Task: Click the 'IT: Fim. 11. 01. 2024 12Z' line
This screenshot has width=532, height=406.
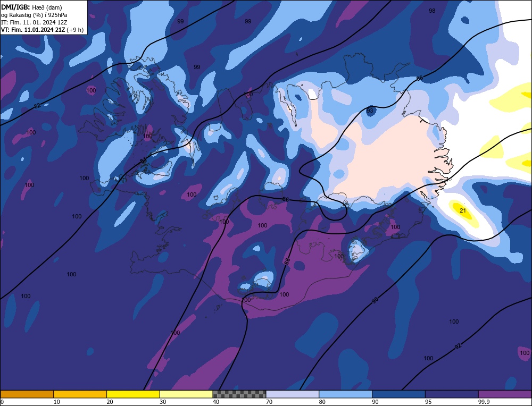Action: [x=34, y=22]
